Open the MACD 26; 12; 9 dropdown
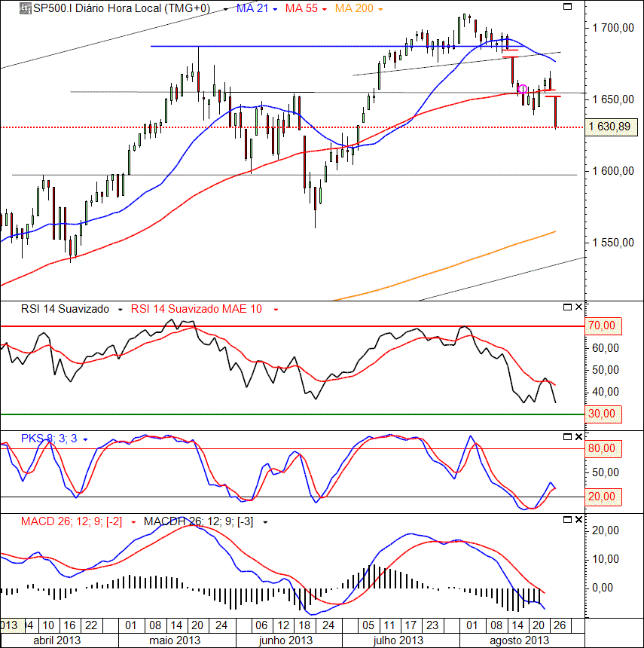 click(x=133, y=522)
